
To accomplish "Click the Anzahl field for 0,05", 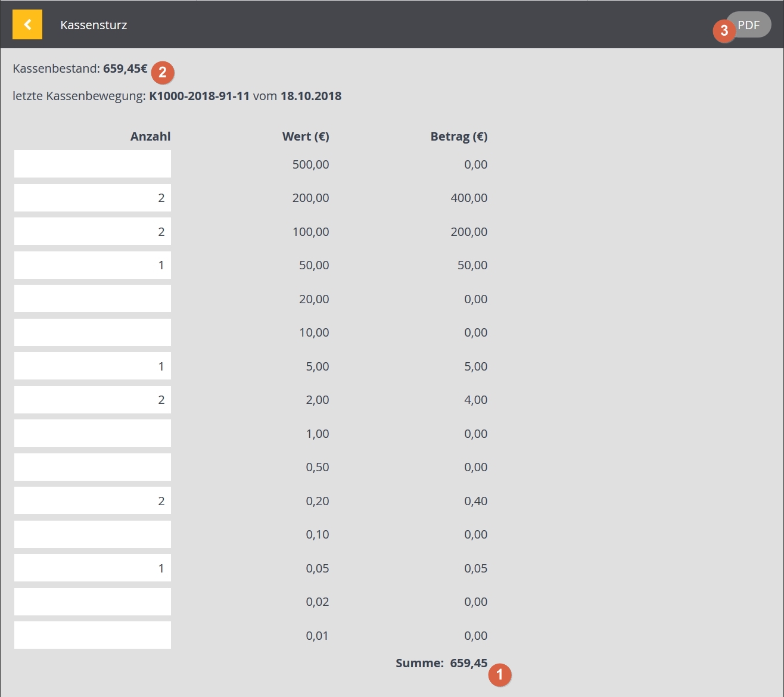I will (x=92, y=568).
